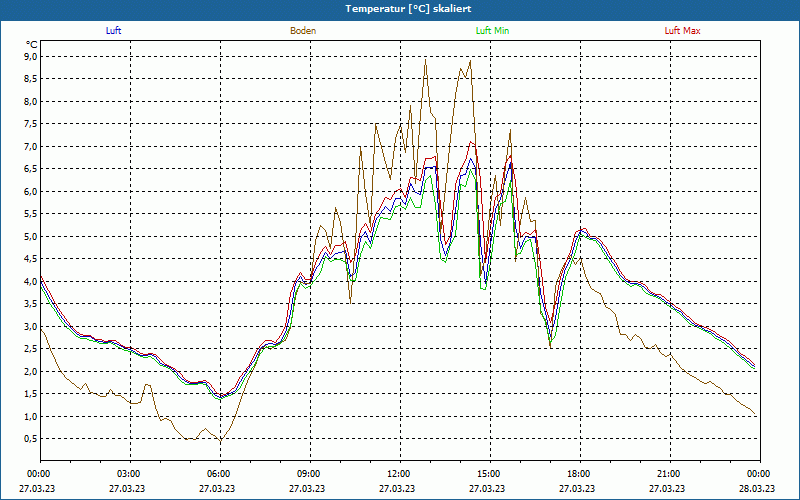
Task: Click the chart title 'Temperatur [°C] skaliert'
Action: [x=408, y=9]
